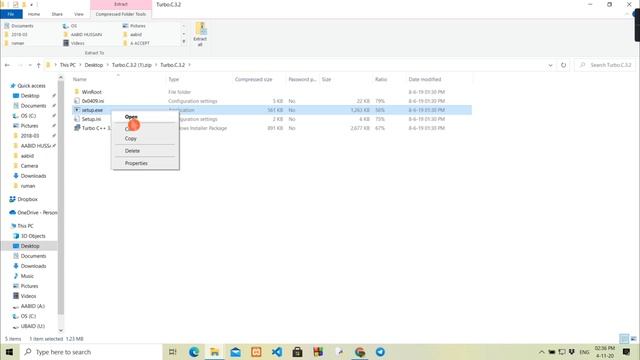Sort by the Size column header
640x360 pixels.
pos(326,79)
